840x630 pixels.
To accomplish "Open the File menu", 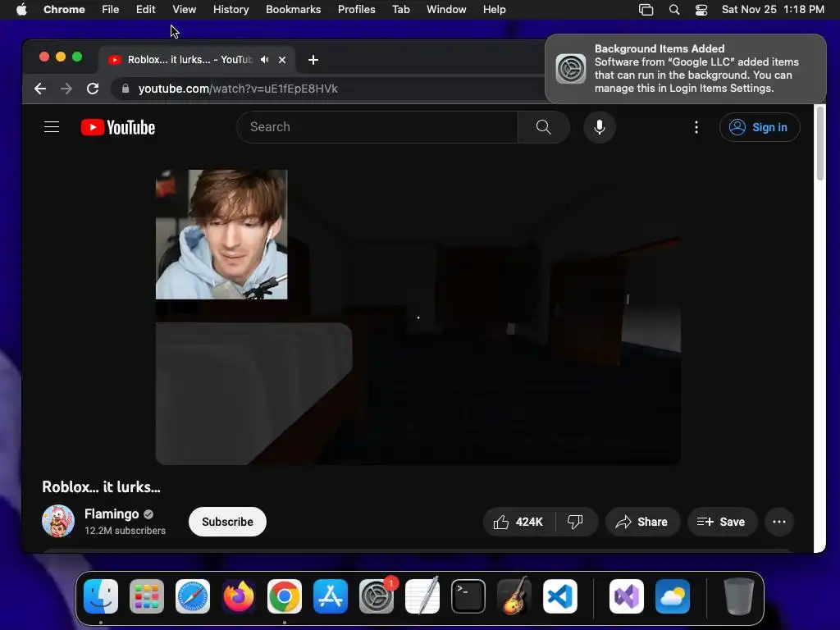I will pyautogui.click(x=111, y=9).
